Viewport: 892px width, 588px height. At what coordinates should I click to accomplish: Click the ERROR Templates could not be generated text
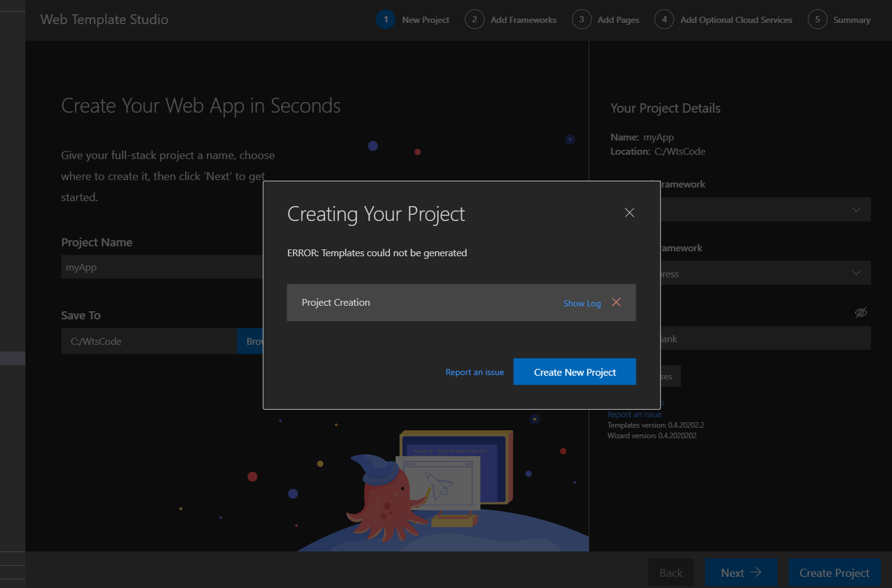[x=377, y=253]
